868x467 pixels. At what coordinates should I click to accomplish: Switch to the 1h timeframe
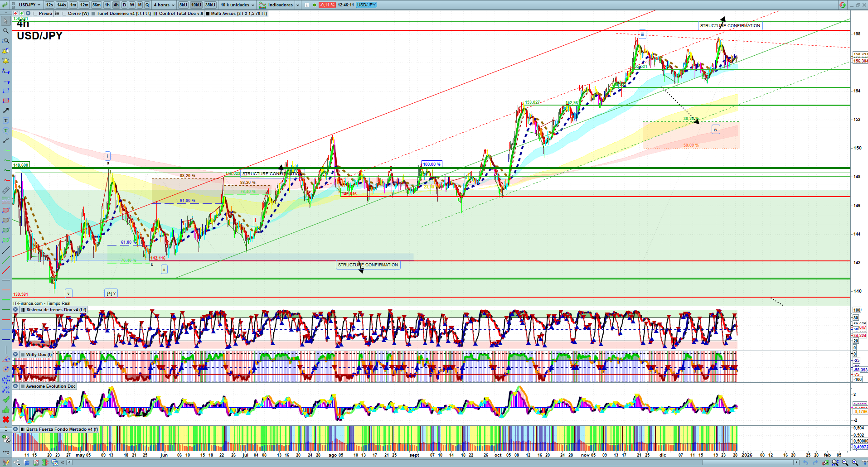pyautogui.click(x=107, y=5)
